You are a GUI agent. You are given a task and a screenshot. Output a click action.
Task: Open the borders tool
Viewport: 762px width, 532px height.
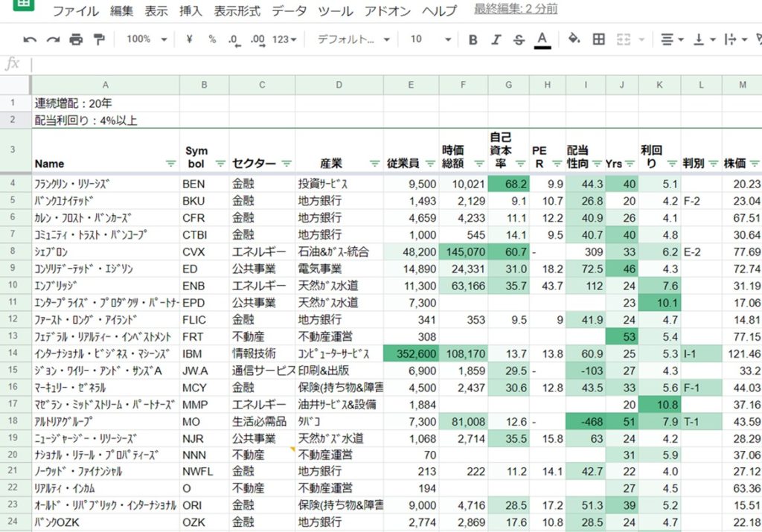click(599, 39)
